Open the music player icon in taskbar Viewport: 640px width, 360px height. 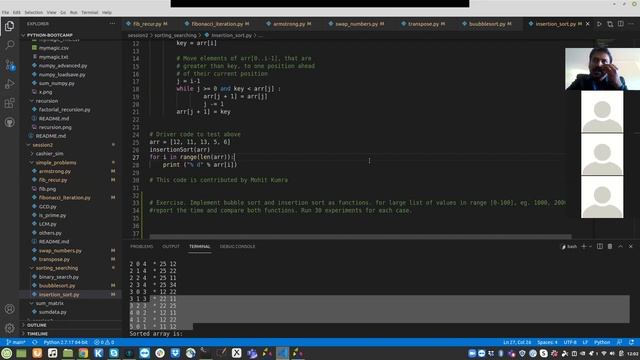pyautogui.click(x=52, y=353)
